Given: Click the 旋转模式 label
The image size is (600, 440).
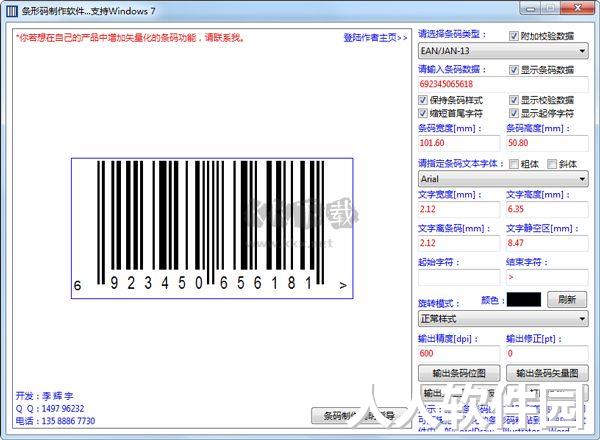Looking at the screenshot, I should 439,303.
